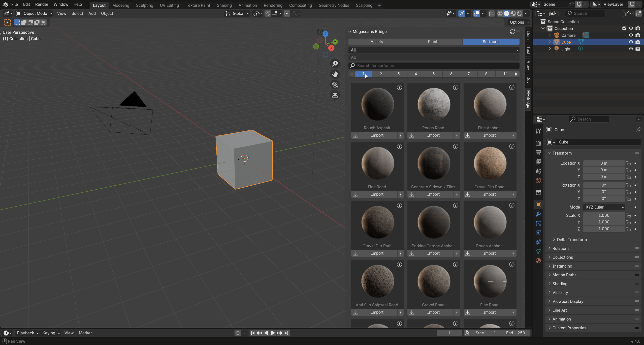Click the Search for surfaces field

coord(433,66)
